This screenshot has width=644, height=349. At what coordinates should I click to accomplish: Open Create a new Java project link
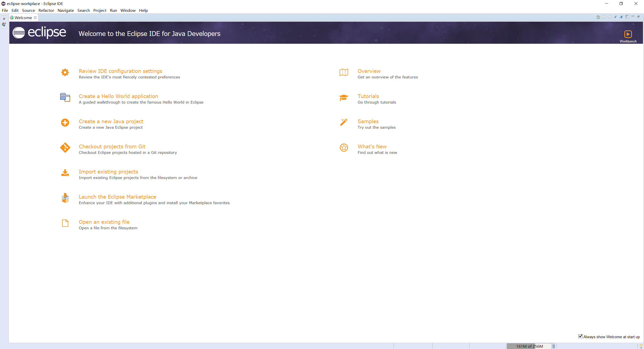pyautogui.click(x=111, y=121)
